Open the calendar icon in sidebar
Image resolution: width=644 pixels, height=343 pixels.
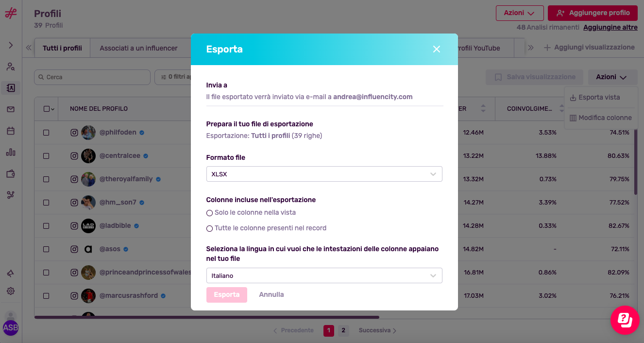click(11, 131)
